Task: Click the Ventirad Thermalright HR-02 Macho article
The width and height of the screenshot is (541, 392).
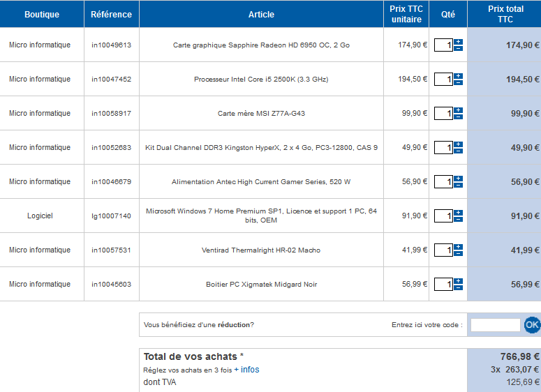Action: (261, 250)
